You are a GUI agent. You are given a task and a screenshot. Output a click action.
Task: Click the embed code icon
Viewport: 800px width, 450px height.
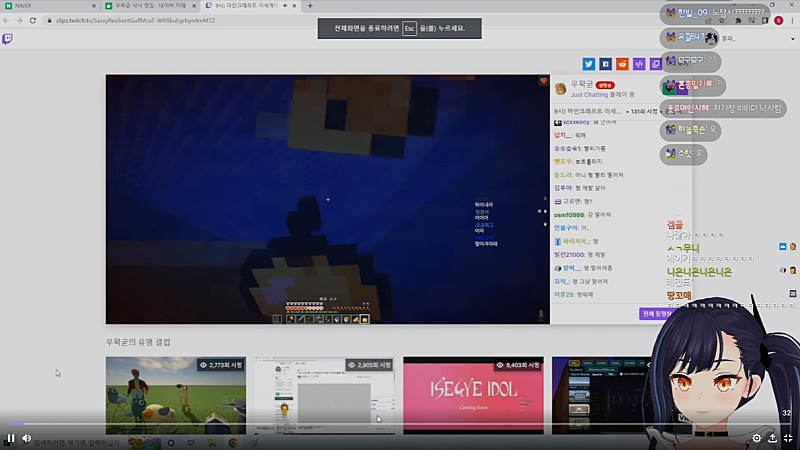[639, 64]
